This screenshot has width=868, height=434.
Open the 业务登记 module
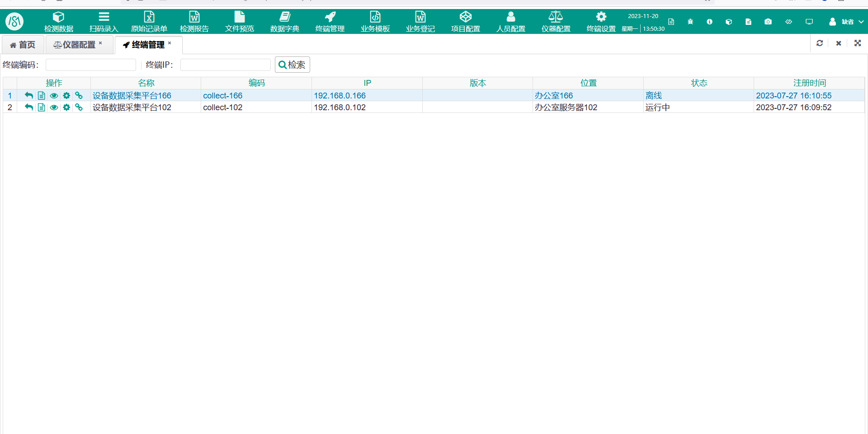(420, 22)
